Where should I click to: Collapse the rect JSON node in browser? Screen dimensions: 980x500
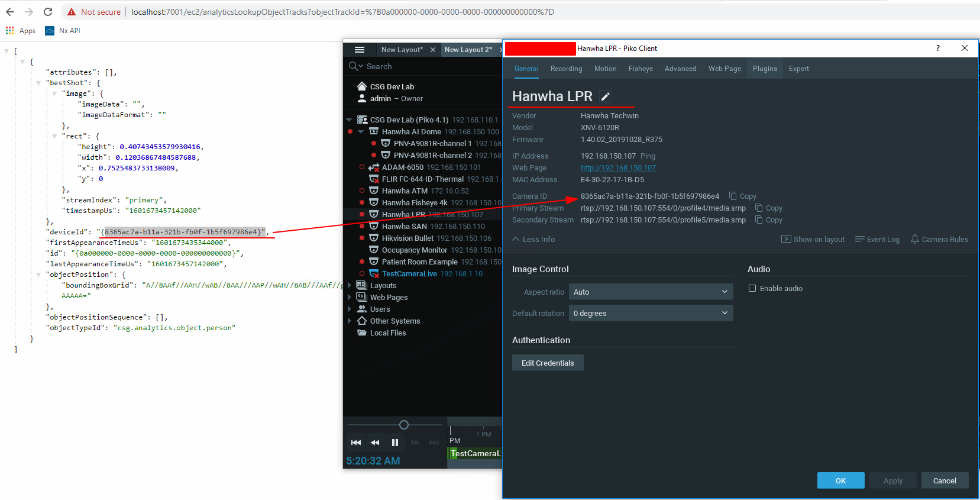54,136
